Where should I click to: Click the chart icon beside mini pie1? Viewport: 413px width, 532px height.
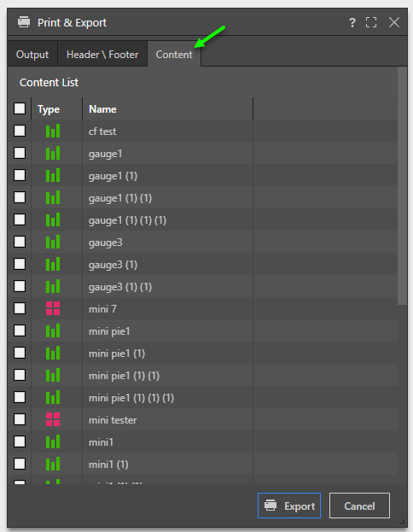click(53, 330)
